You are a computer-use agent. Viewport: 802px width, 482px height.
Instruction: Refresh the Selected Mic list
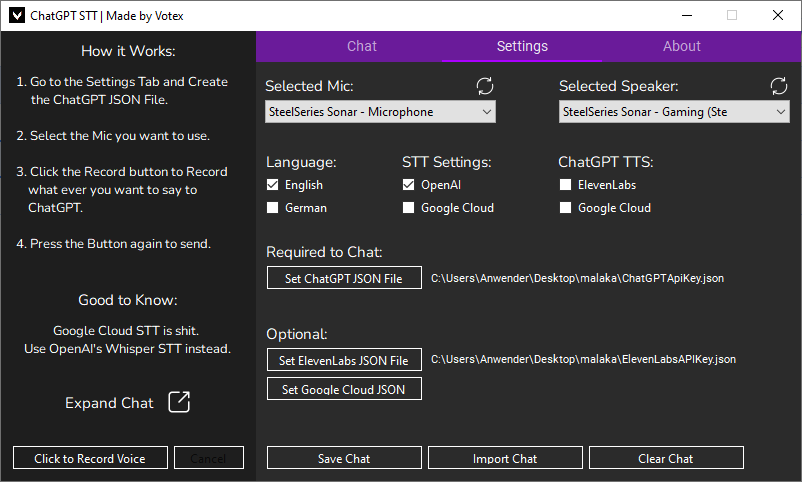coord(485,86)
